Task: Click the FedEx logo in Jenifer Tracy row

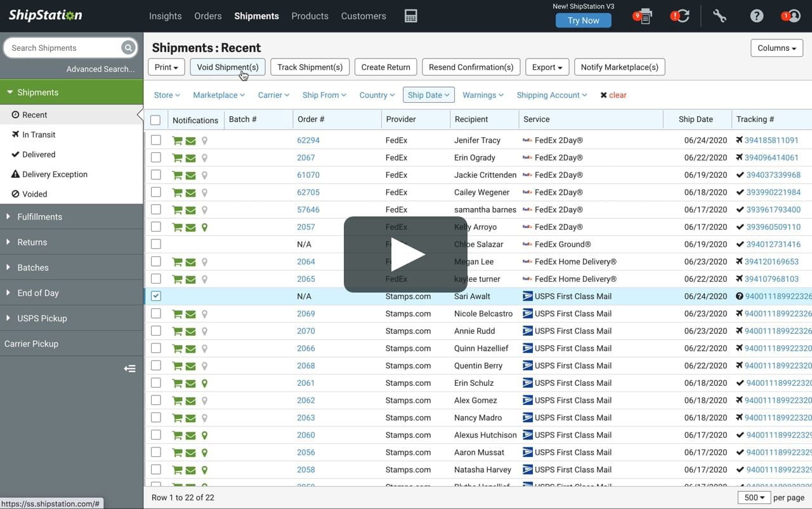Action: 527,140
